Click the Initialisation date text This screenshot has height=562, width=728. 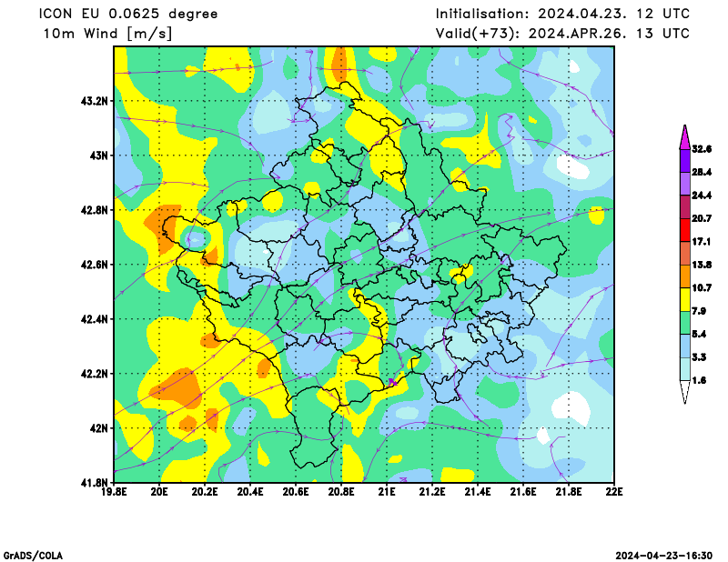pyautogui.click(x=562, y=14)
